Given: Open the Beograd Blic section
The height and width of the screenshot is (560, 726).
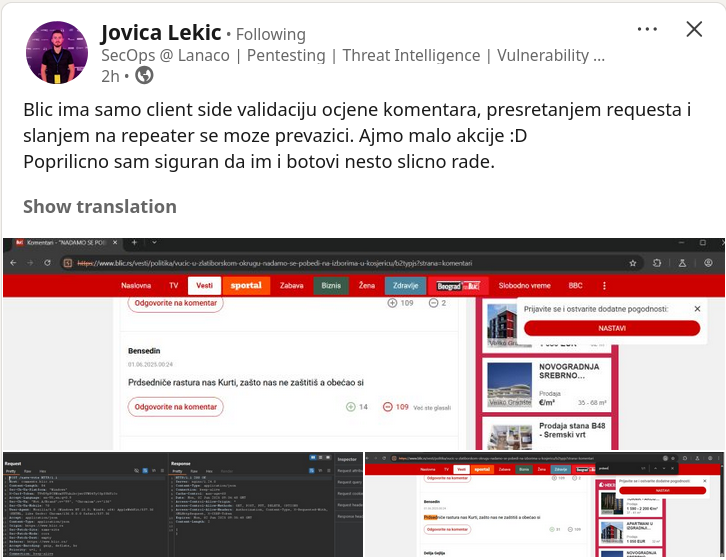Looking at the screenshot, I should [458, 286].
